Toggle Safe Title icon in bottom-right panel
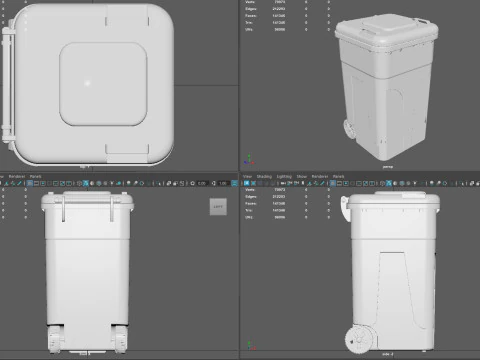Screen dimensions: 480x360 [372, 183]
